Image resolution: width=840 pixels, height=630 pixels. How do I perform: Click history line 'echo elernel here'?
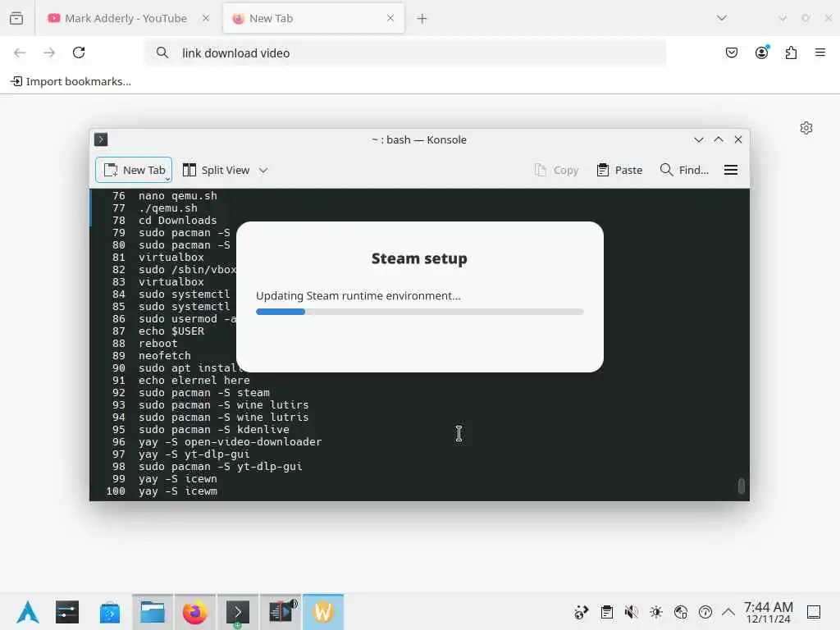click(194, 381)
